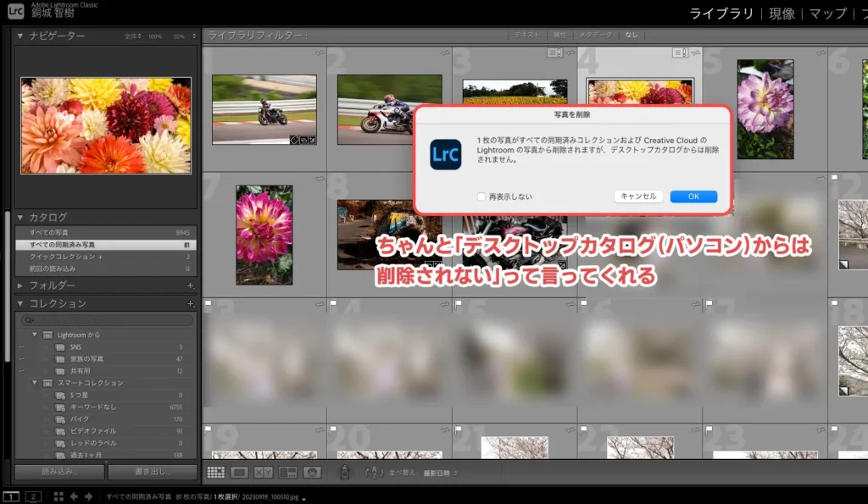Click the plus icon on the コレクション panel
868x504 pixels.
(192, 305)
